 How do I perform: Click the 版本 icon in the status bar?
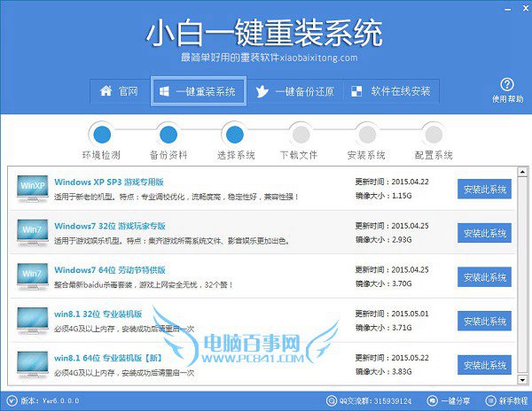(10, 400)
